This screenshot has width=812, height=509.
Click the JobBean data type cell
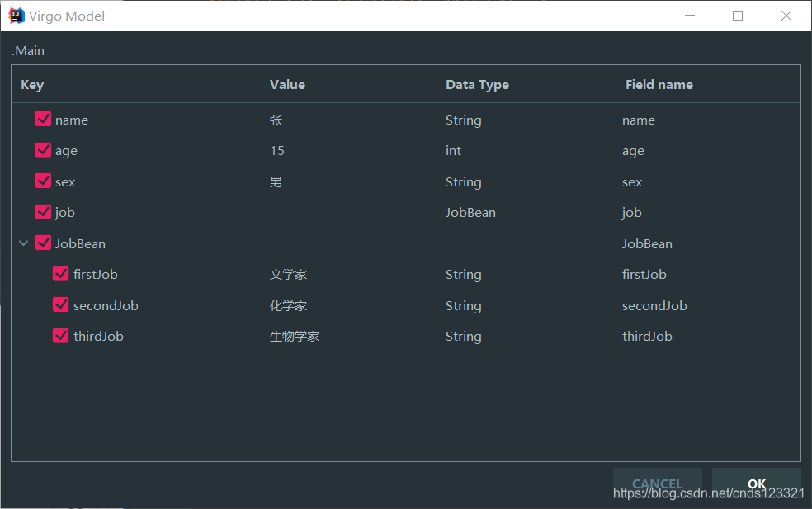click(470, 212)
